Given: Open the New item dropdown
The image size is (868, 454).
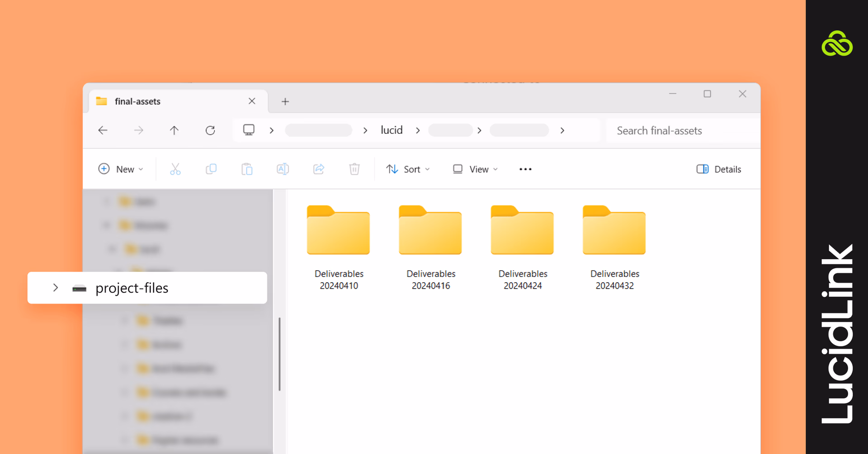Looking at the screenshot, I should (121, 169).
